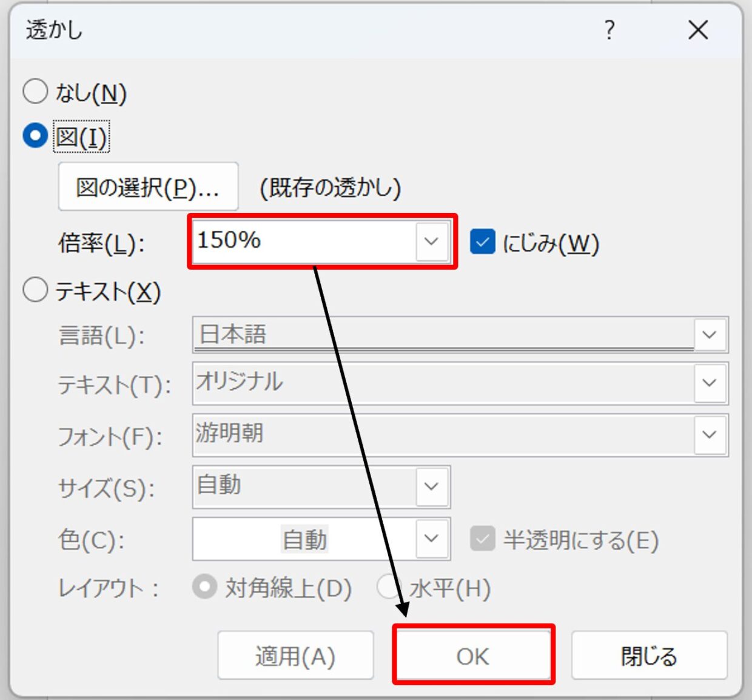Select 対角線上(D) layout radio button
This screenshot has height=700, width=752.
(204, 587)
